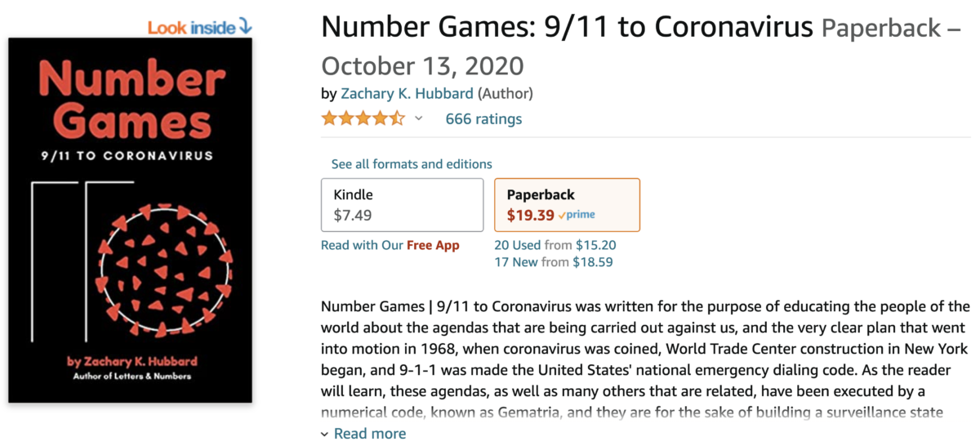
Task: View See all formats and editions
Action: (412, 164)
